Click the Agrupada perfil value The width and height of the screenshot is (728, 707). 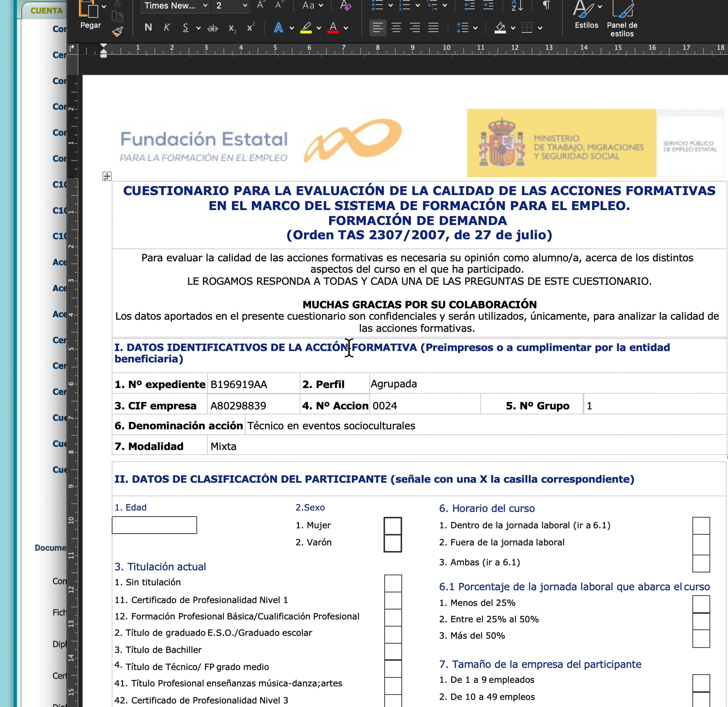point(394,384)
